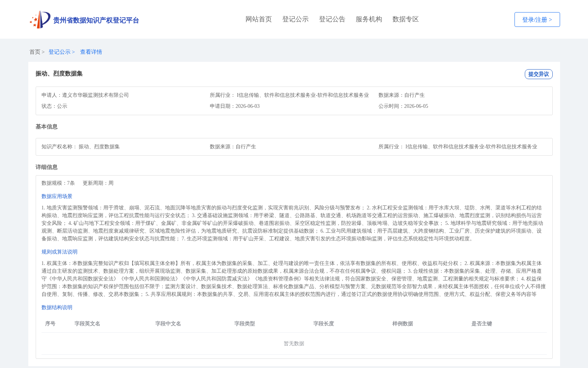Click 首页 breadcrumb link
Screen dimensions: 588x368
tap(35, 52)
